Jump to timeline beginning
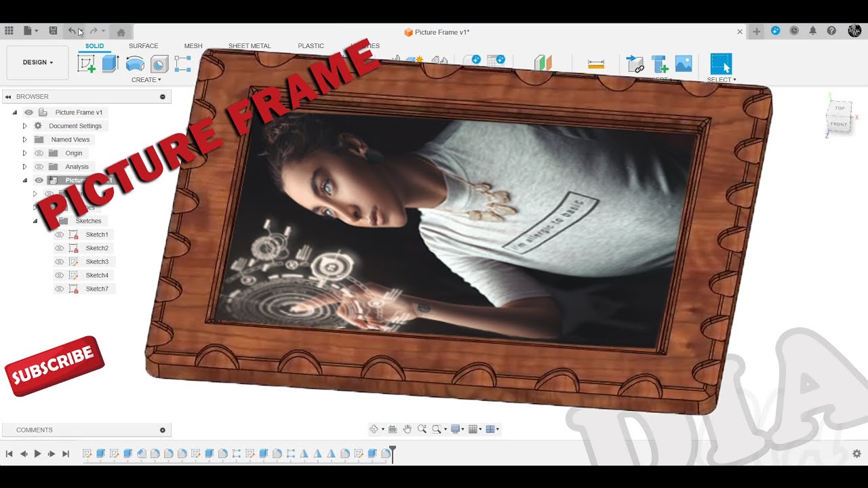Screen dimensions: 868x488 (9, 454)
